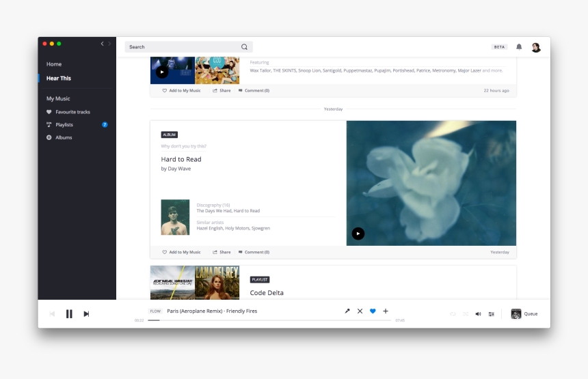Skip to the next track
This screenshot has width=588, height=379.
(86, 314)
